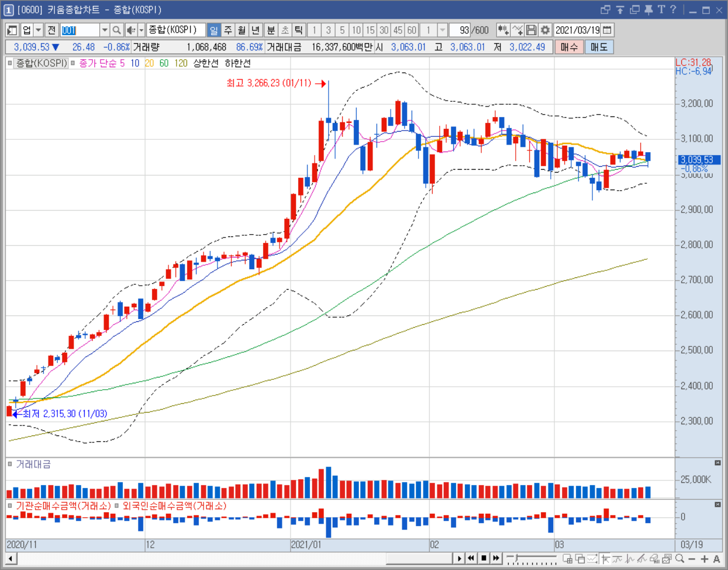This screenshot has width=728, height=570.
Task: Choose the 60 interval preset
Action: pos(412,30)
